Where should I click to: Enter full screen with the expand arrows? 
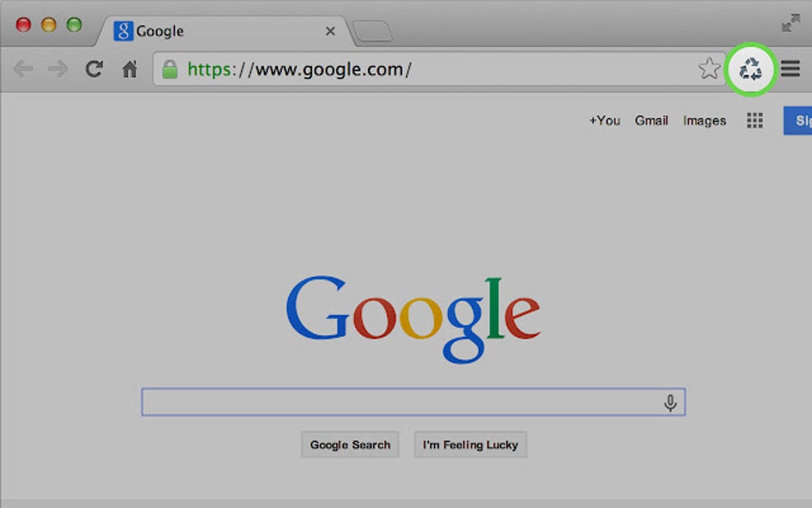791,23
